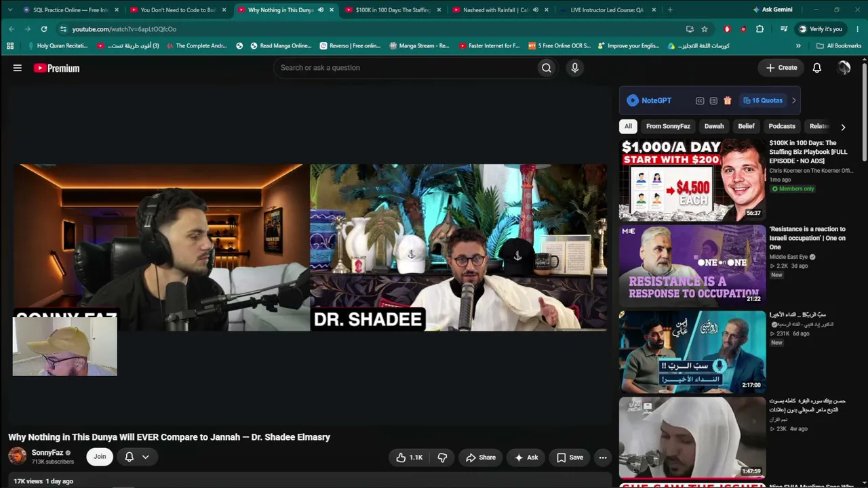Select the Podcasts filter chip

tap(782, 126)
